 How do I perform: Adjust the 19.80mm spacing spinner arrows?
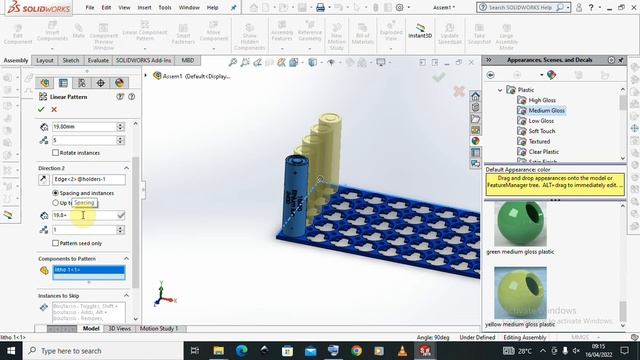point(120,127)
